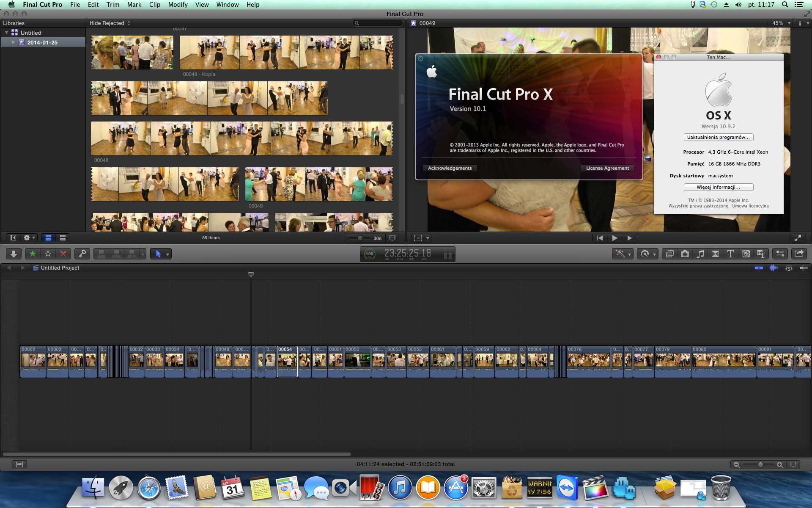Collapse the Untitled library disclosure triangle
This screenshot has height=508, width=812.
click(x=6, y=33)
